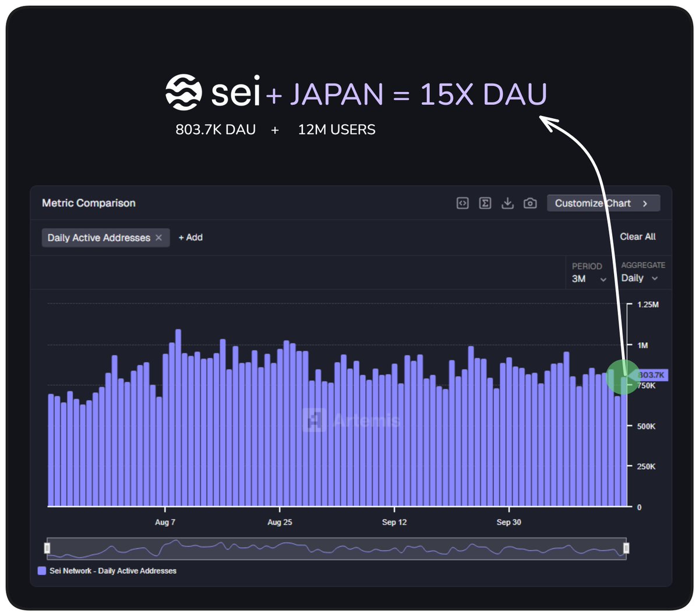Click the Sep 12 axis label
Image resolution: width=699 pixels, height=616 pixels.
(x=394, y=522)
